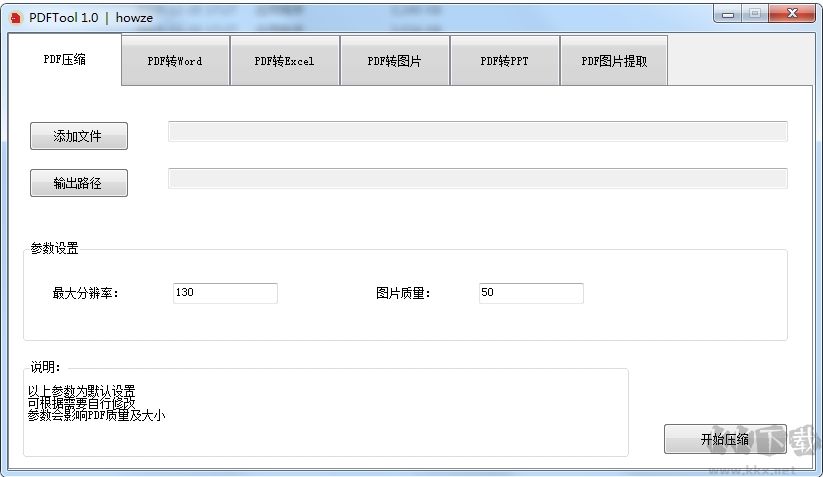Click the 添加文件 button
Image resolution: width=823 pixels, height=477 pixels.
point(79,136)
